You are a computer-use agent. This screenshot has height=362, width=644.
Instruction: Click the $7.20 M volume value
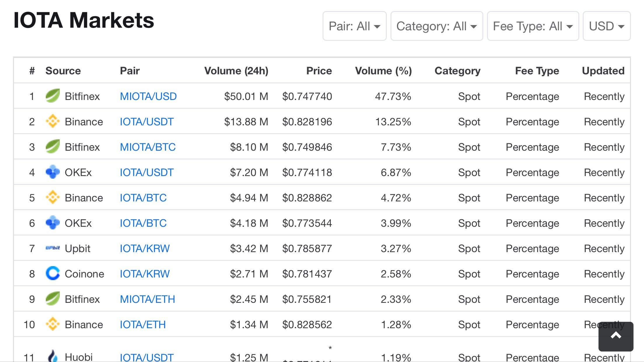coord(249,173)
